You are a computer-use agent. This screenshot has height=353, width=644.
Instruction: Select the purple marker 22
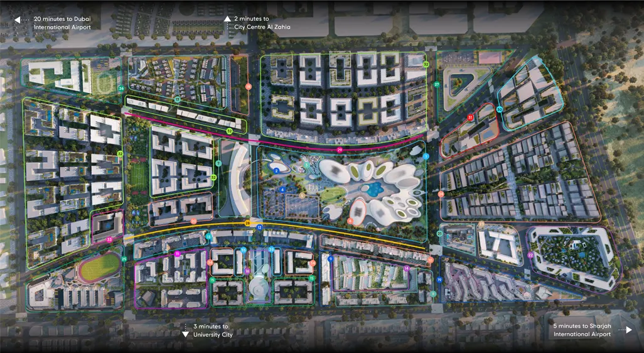pos(530,255)
